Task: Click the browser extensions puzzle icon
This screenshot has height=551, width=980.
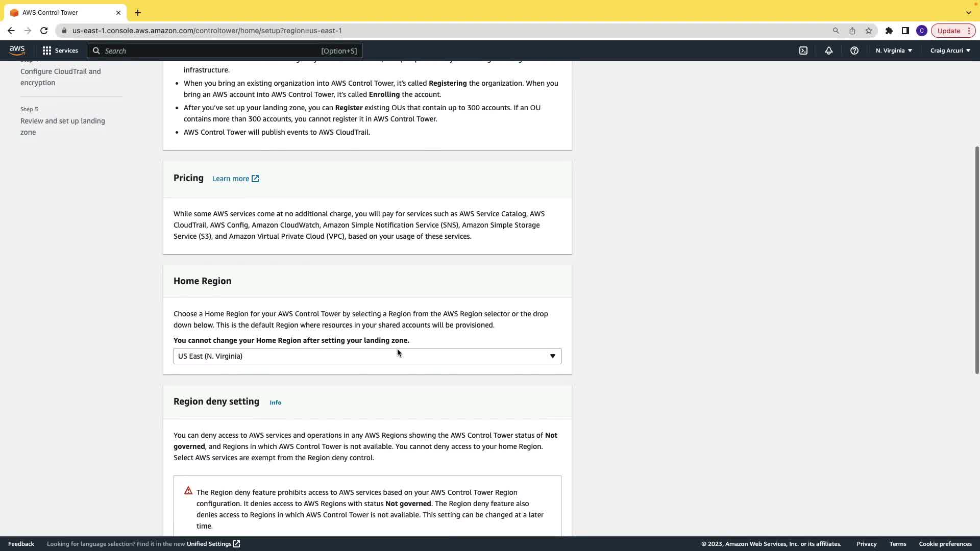Action: (x=889, y=31)
